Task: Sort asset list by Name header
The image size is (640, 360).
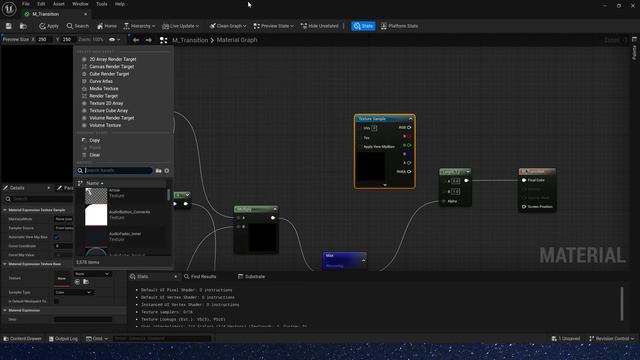Action: click(x=95, y=183)
